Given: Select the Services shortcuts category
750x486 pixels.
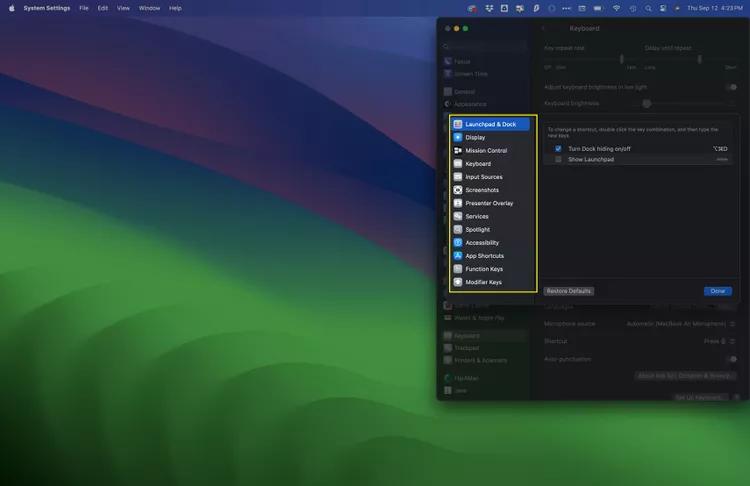Looking at the screenshot, I should [490, 216].
